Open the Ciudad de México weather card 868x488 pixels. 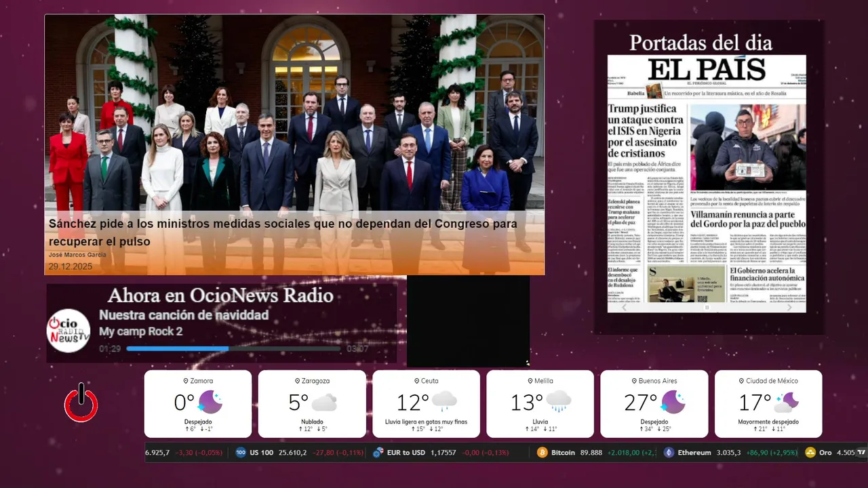tap(768, 404)
